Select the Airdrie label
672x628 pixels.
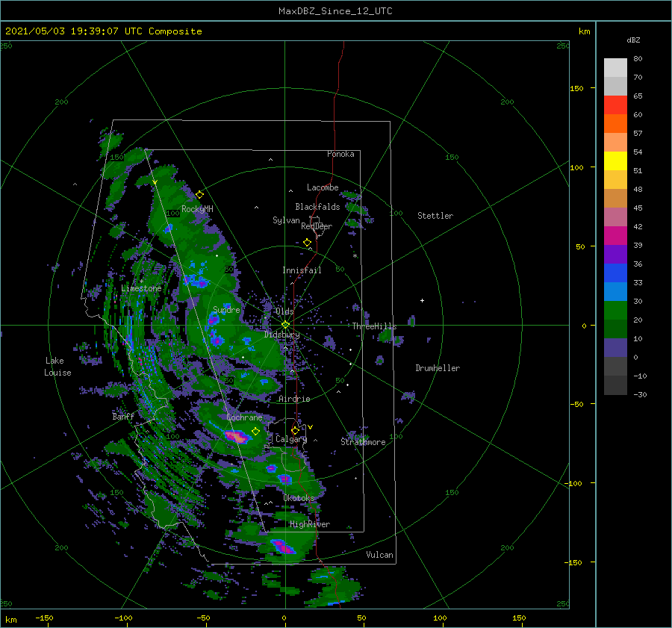pos(294,399)
